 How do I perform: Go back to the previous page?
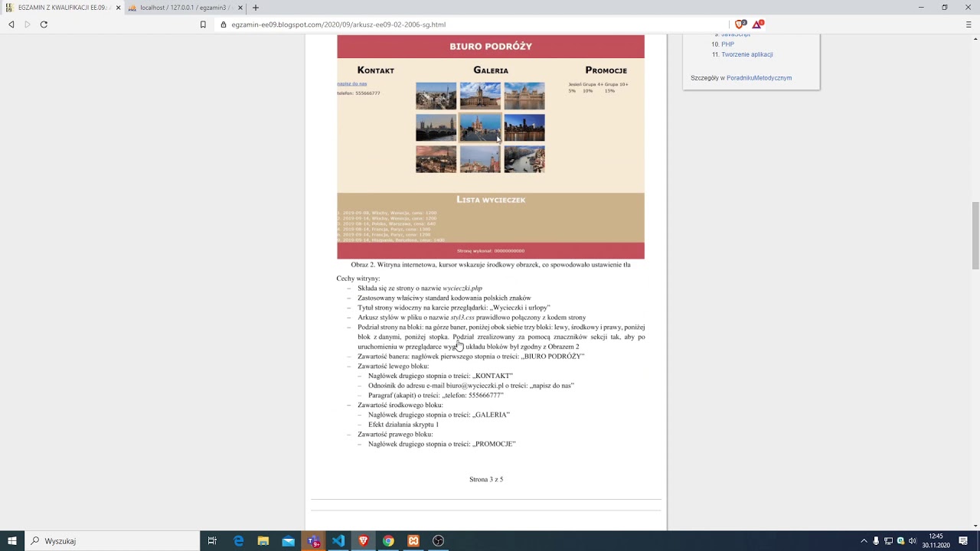(11, 24)
